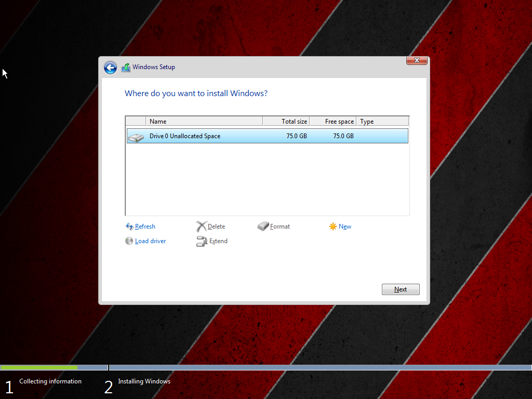Click the Installing Windows progress bar

[320, 367]
